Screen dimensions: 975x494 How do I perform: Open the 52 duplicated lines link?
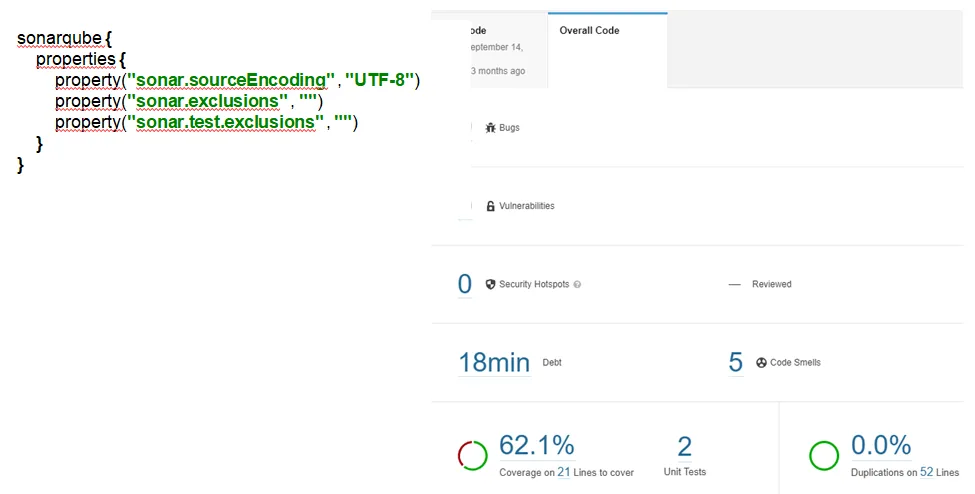(926, 472)
